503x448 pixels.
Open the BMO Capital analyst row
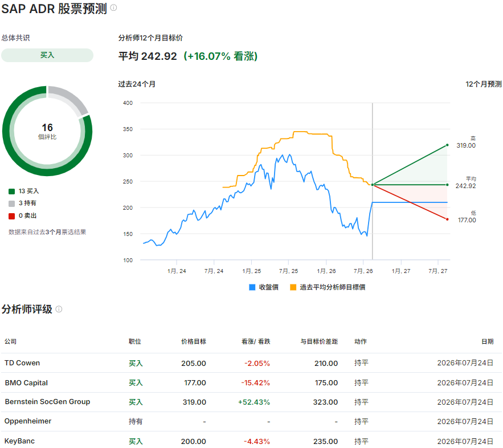pos(252,382)
